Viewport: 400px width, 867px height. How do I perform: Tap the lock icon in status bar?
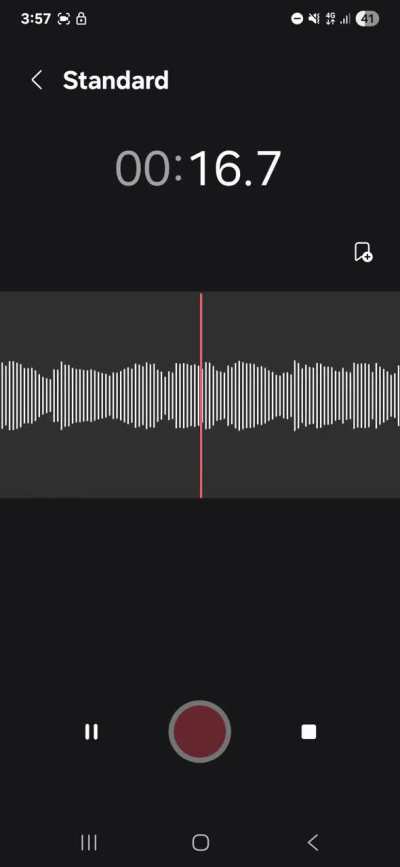coord(81,19)
